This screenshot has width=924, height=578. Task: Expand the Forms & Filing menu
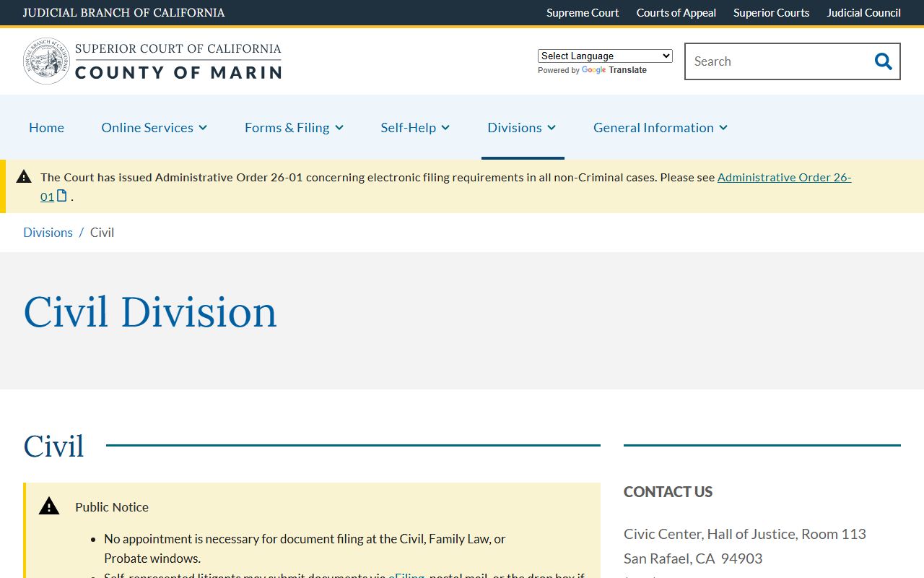tap(294, 127)
